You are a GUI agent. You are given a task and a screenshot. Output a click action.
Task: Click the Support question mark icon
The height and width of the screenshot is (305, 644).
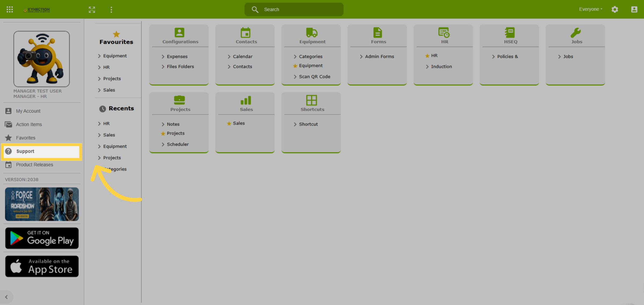tap(9, 151)
